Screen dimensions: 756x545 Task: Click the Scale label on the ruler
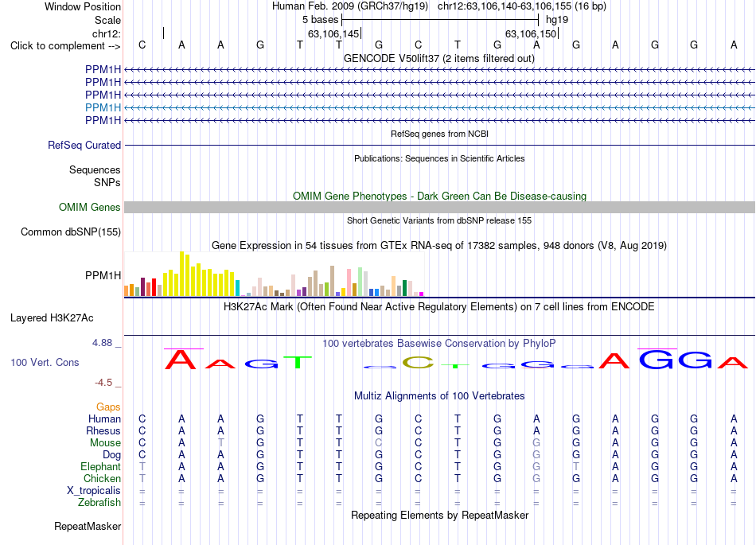coord(107,20)
